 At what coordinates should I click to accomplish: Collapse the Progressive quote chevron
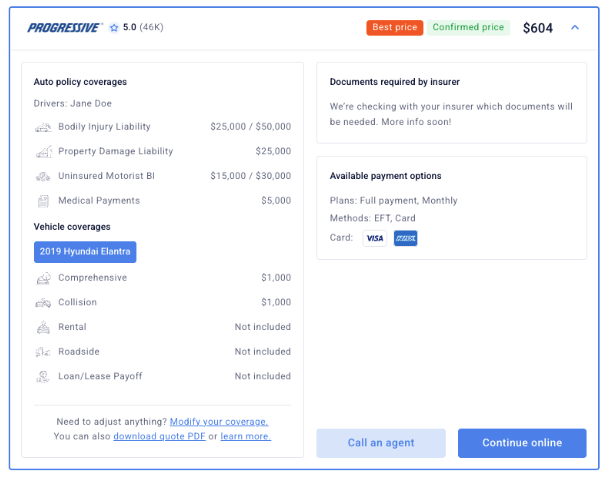coord(575,28)
